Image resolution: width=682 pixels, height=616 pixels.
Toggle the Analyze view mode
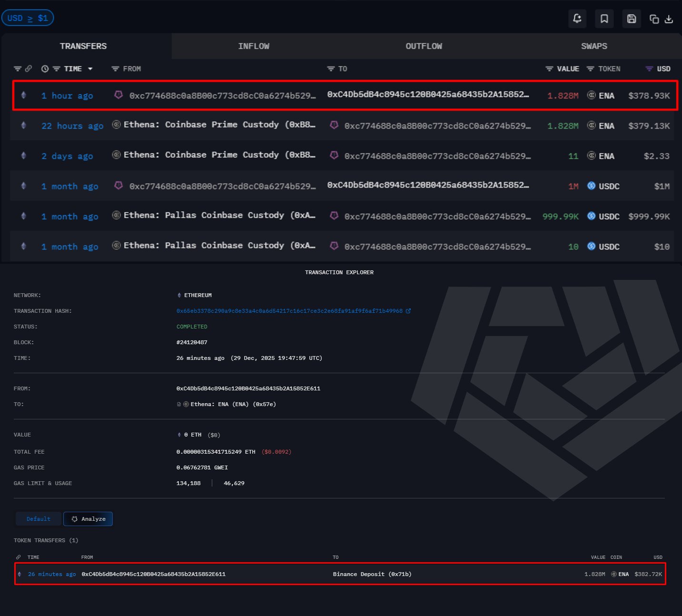tap(88, 519)
